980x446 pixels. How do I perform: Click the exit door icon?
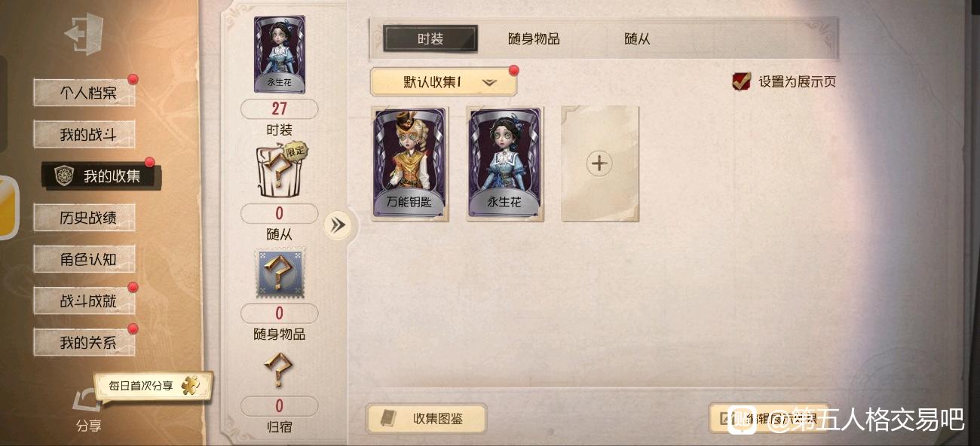84,34
